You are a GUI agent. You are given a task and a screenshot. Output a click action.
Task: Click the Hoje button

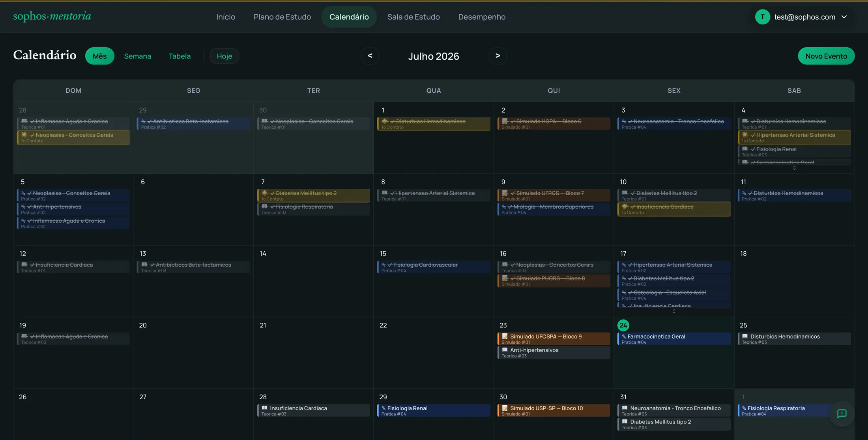click(x=224, y=56)
